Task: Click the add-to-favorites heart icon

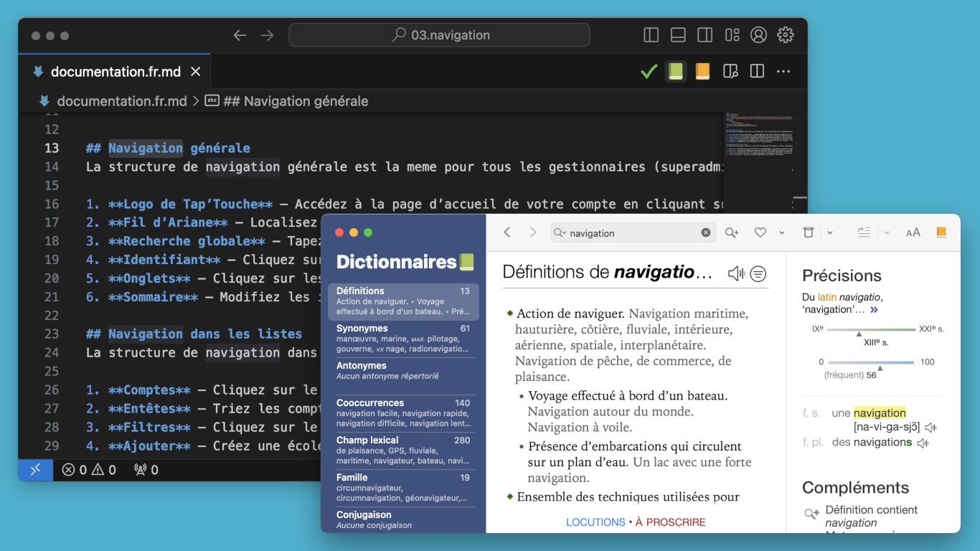Action: coord(760,232)
